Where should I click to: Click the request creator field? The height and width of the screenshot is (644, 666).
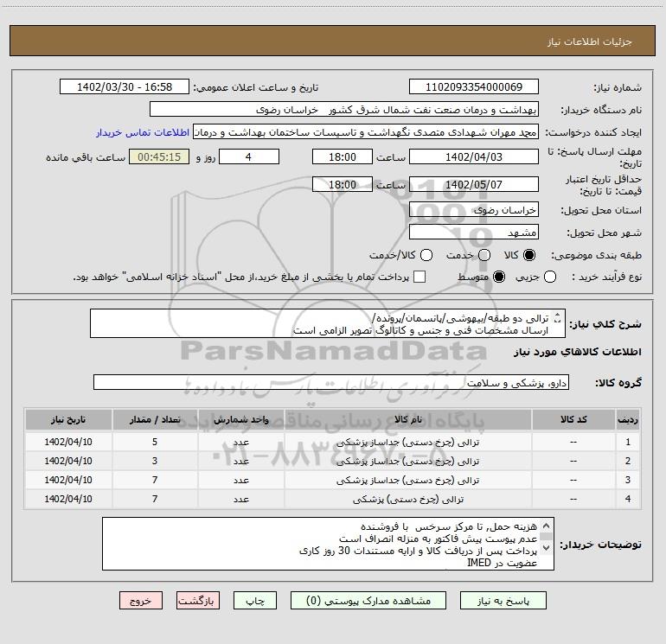366,131
